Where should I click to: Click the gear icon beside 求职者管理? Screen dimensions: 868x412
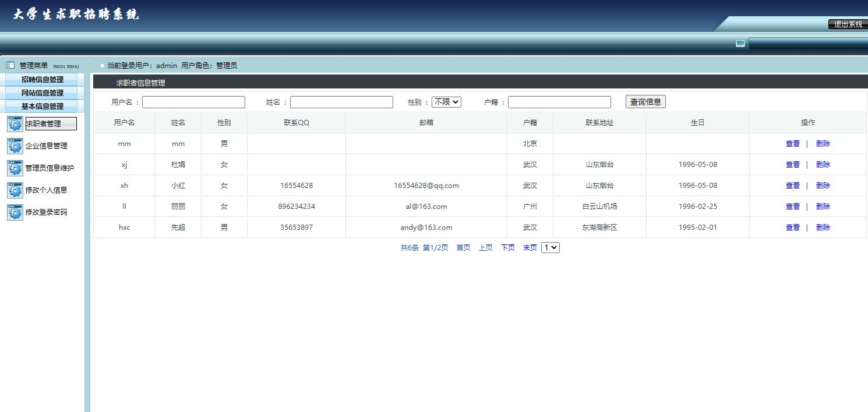(x=15, y=124)
